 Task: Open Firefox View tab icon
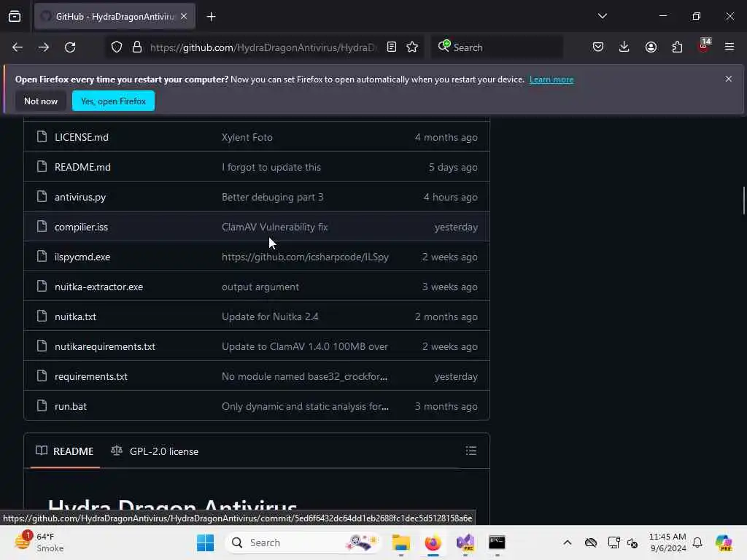click(x=15, y=17)
